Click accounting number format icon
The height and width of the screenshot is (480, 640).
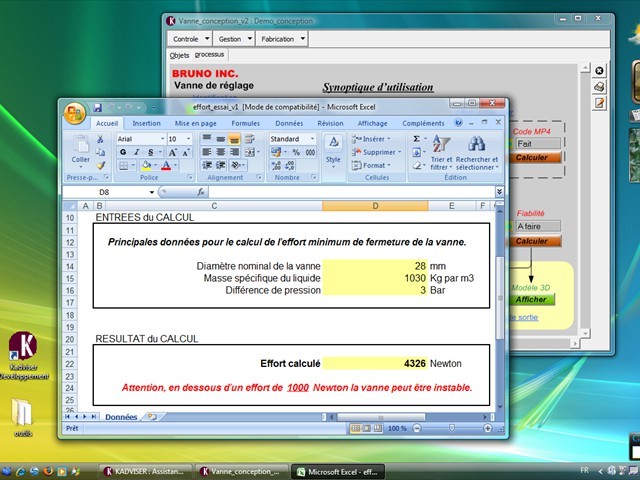(278, 152)
